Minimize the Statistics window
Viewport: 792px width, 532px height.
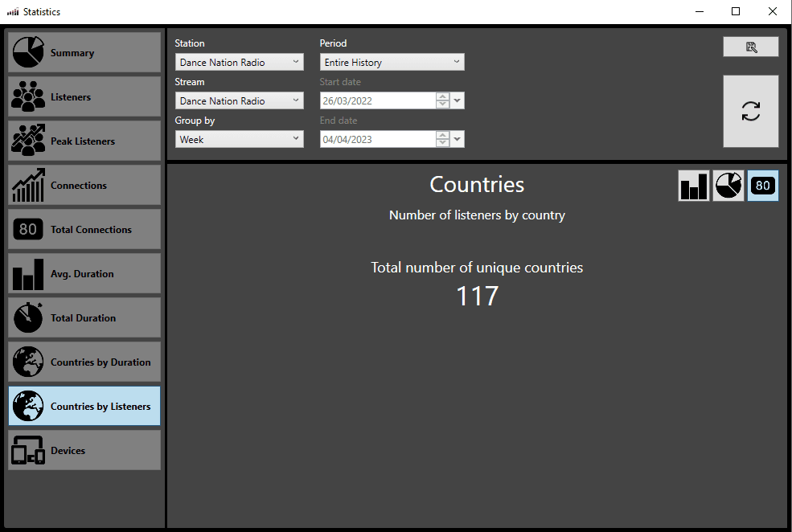pos(700,11)
